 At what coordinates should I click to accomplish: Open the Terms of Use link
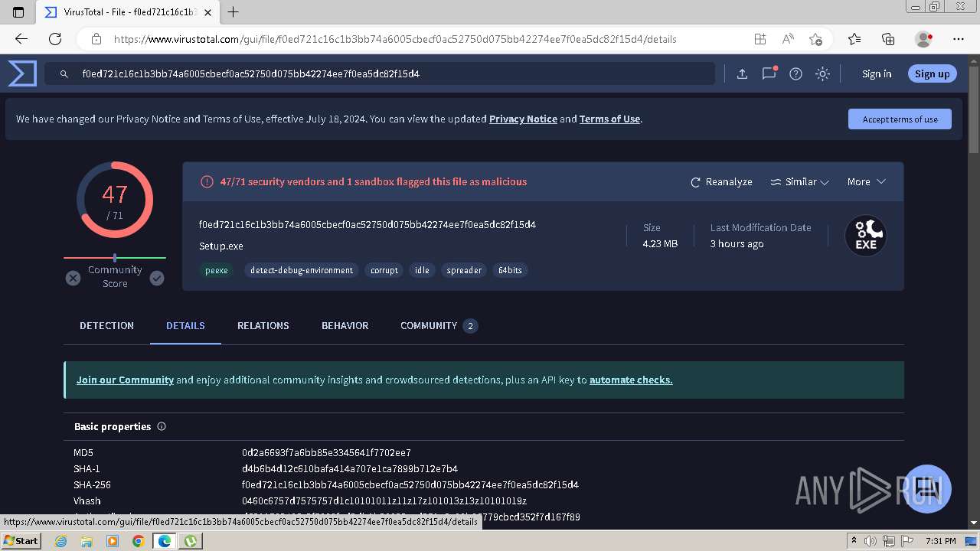click(609, 119)
